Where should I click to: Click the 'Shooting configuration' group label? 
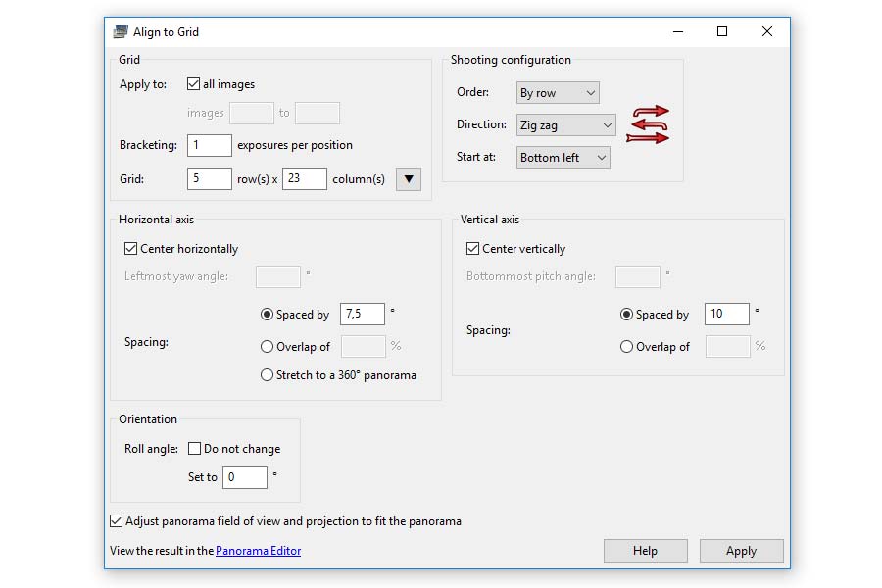[x=511, y=60]
